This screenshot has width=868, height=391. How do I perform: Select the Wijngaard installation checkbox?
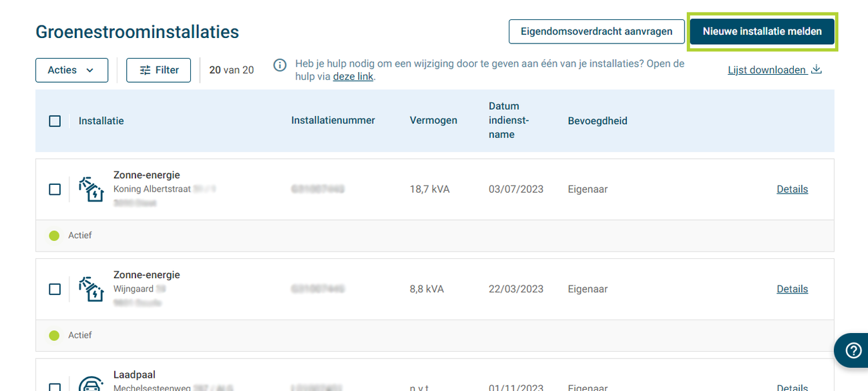tap(55, 290)
